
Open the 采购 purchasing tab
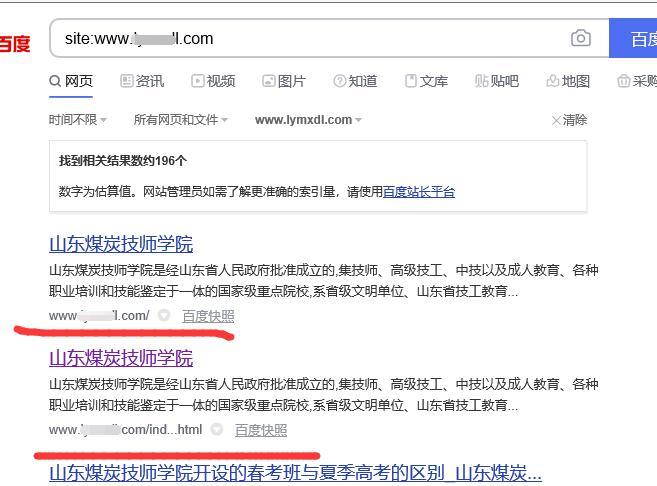637,81
